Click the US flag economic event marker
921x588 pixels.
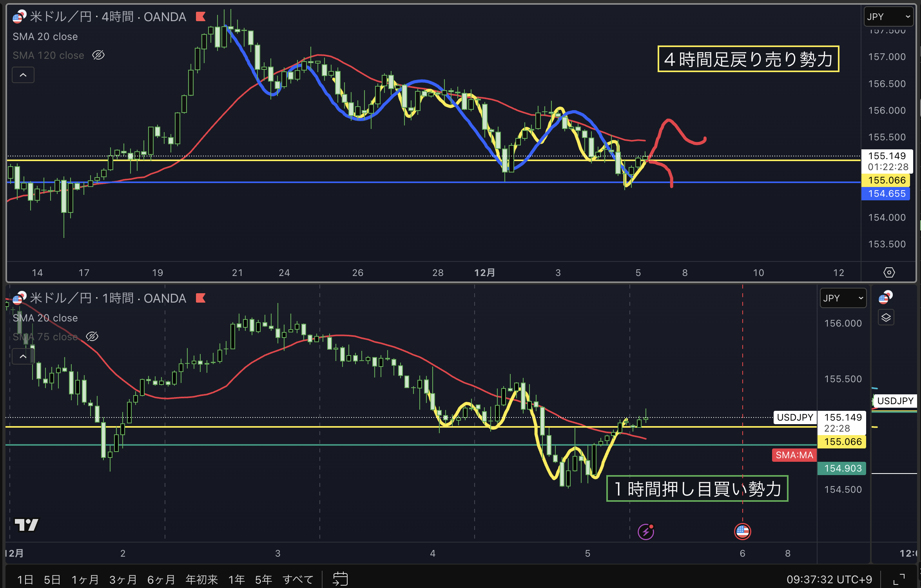pyautogui.click(x=742, y=532)
